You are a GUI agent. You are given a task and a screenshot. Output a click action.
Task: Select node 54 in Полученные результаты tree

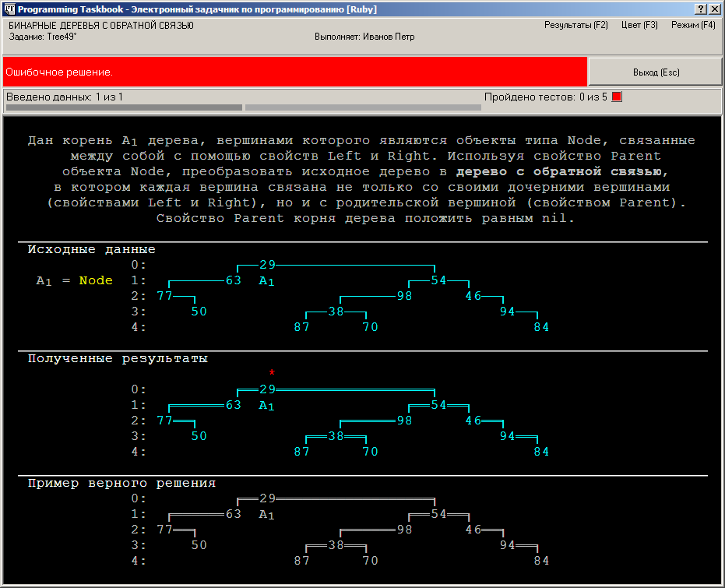pyautogui.click(x=438, y=405)
